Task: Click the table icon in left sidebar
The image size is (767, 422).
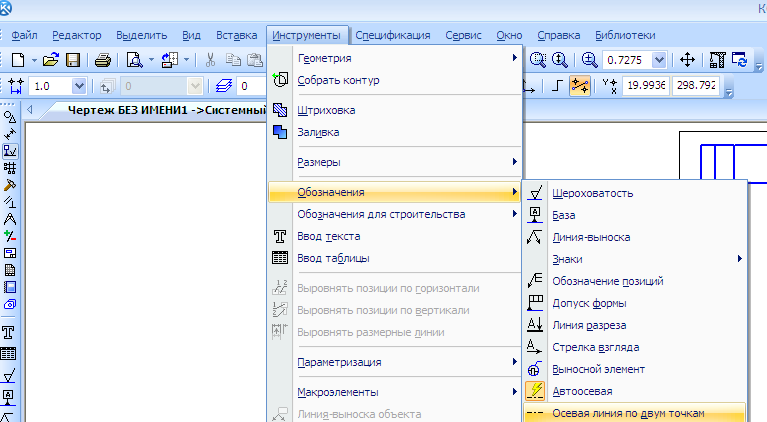Action: click(x=8, y=353)
